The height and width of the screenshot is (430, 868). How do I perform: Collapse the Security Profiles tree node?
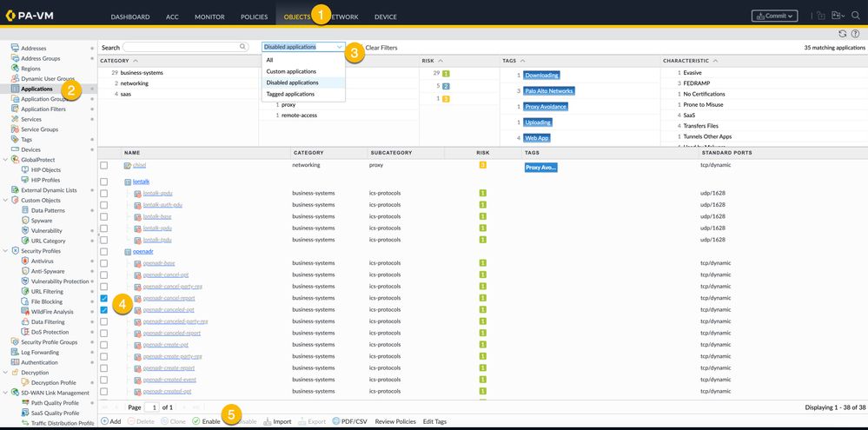click(5, 250)
